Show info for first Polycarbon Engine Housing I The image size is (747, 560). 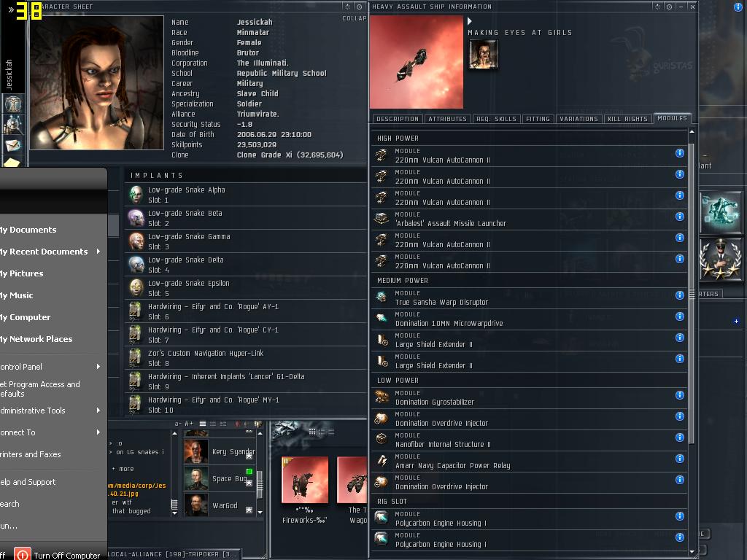[x=680, y=516]
